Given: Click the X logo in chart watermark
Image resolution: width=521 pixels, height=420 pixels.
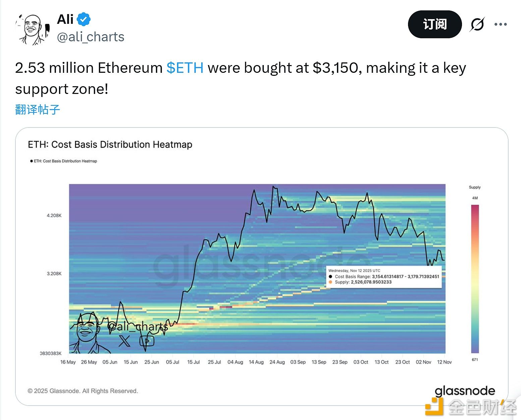Looking at the screenshot, I should coord(124,341).
